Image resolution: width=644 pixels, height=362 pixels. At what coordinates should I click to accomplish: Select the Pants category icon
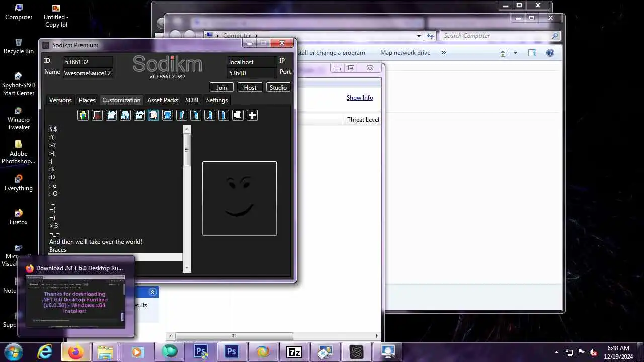point(125,115)
